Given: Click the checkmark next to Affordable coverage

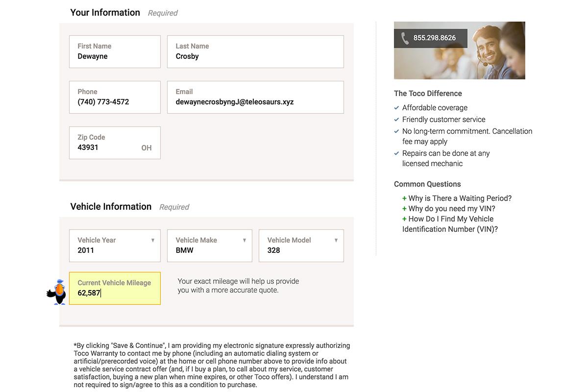Looking at the screenshot, I should 397,108.
